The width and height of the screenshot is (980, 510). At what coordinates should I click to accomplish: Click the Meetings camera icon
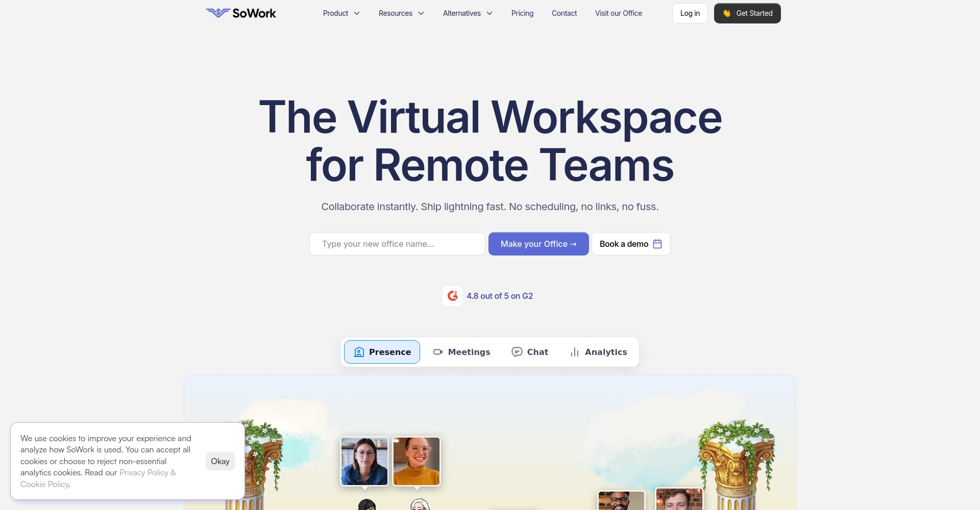click(x=437, y=352)
